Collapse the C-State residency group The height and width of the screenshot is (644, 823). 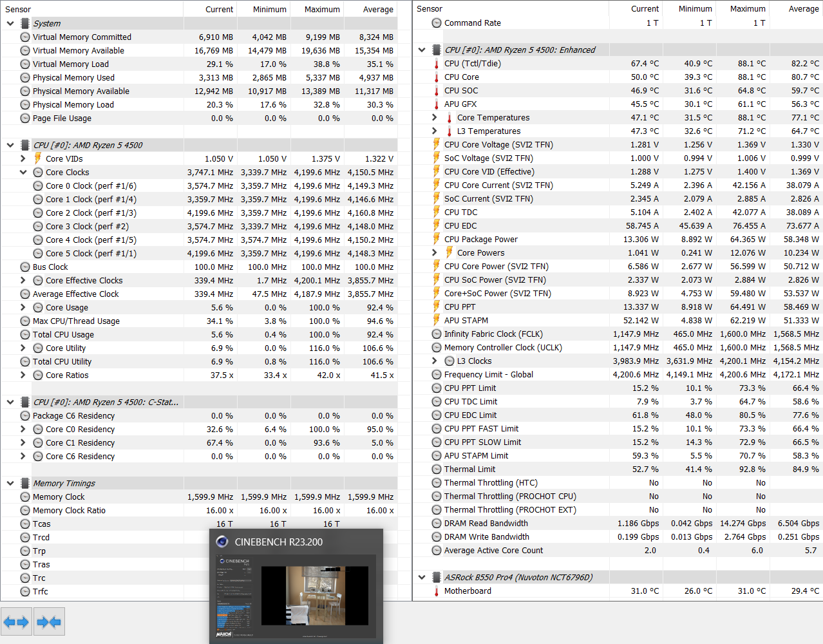10,402
